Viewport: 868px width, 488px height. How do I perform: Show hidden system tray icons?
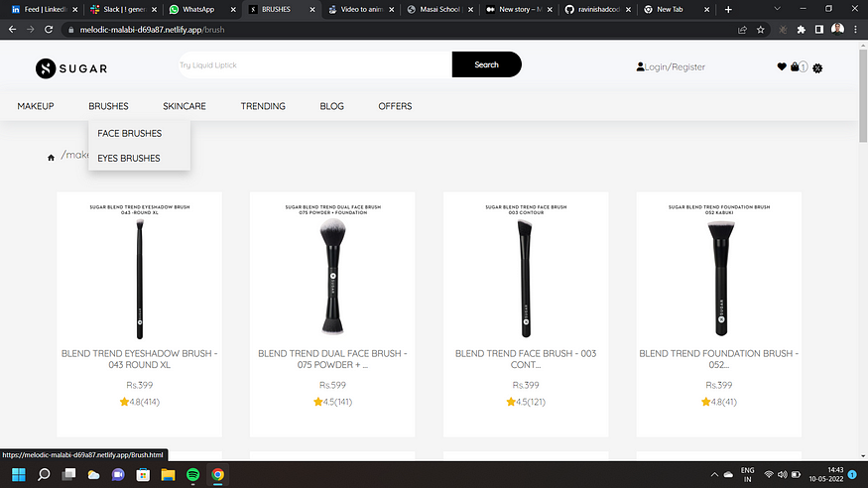(x=714, y=475)
